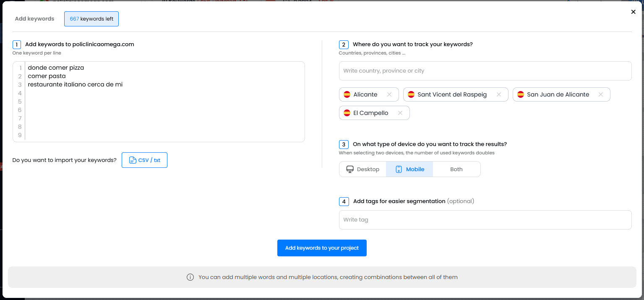Viewport: 644px width, 300px height.
Task: Open the country, province or city field
Action: tap(485, 71)
